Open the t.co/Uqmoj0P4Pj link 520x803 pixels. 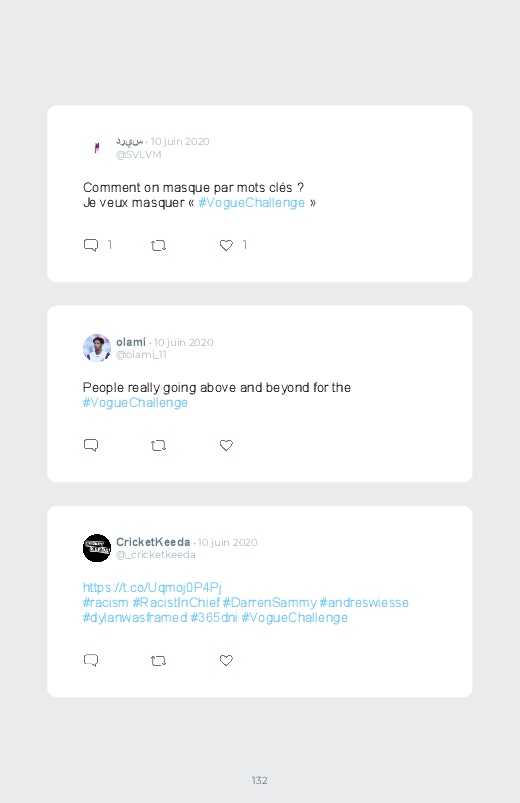pyautogui.click(x=152, y=587)
